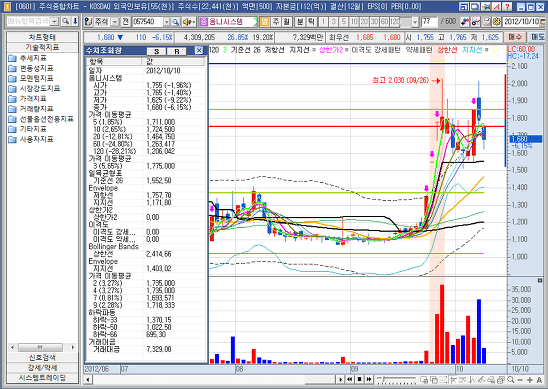Viewport: 548px width, 389px height.
Task: Click the line-chart tool icon beside the gear icon
Action: 475,22
